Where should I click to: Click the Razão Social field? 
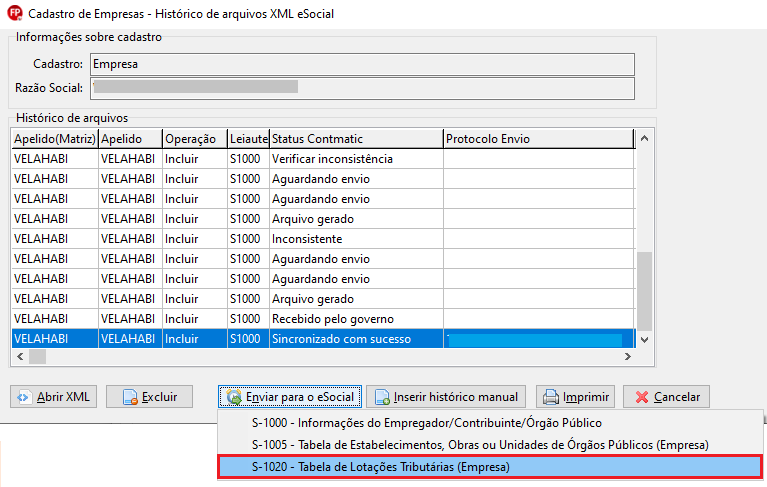coord(362,89)
